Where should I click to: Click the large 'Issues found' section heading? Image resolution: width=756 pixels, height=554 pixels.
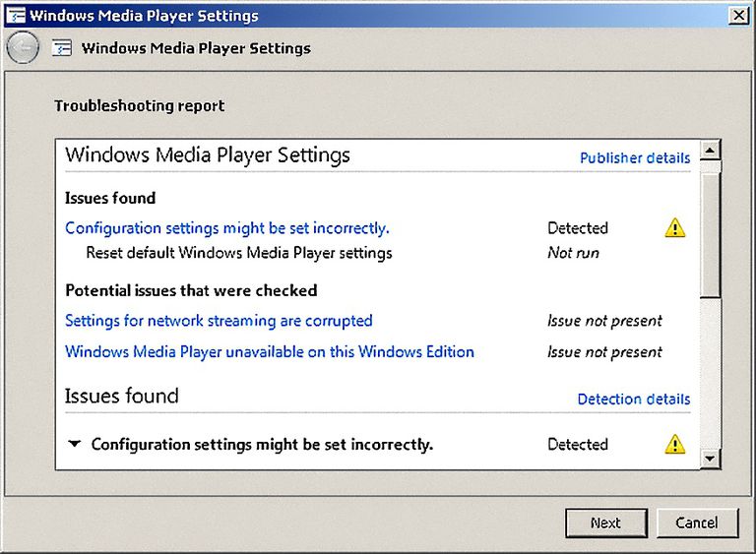click(121, 396)
